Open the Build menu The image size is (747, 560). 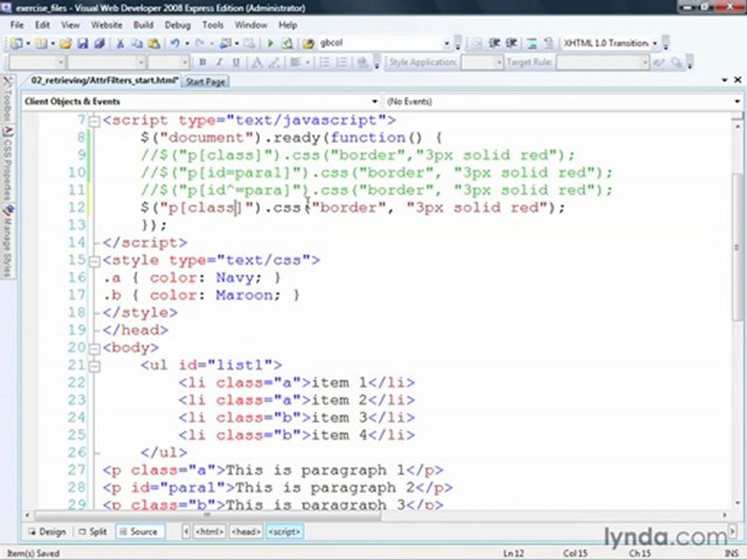pyautogui.click(x=143, y=25)
